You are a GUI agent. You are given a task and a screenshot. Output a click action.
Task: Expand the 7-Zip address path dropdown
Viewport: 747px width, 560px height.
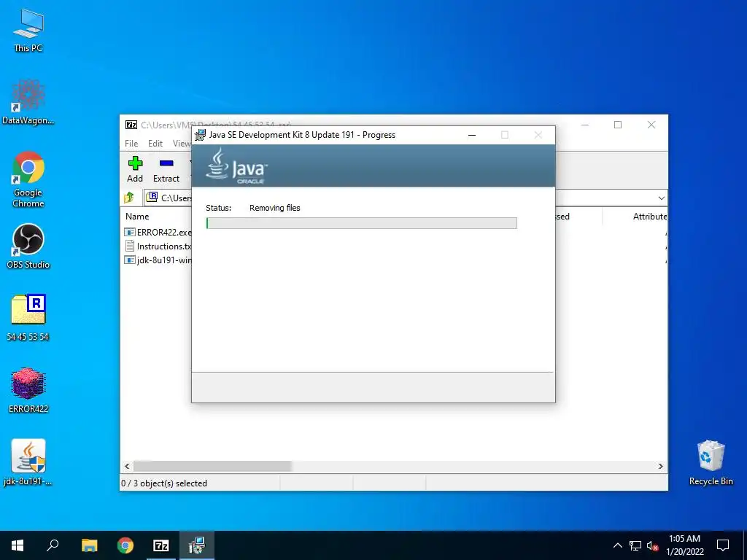click(x=661, y=198)
